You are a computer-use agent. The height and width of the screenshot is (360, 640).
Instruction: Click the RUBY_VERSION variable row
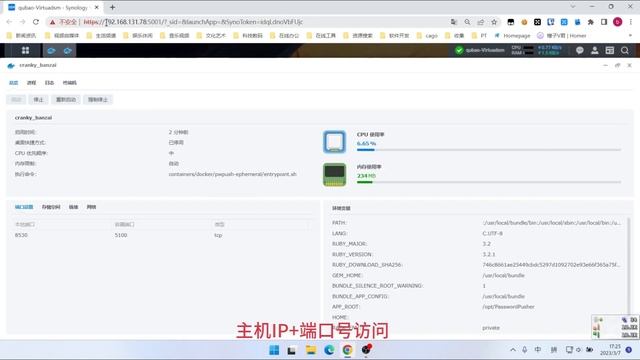click(x=477, y=254)
